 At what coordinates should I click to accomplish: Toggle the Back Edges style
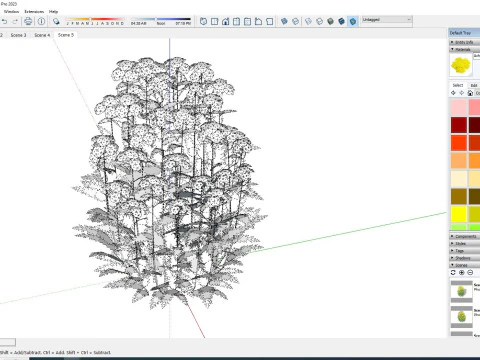click(295, 22)
